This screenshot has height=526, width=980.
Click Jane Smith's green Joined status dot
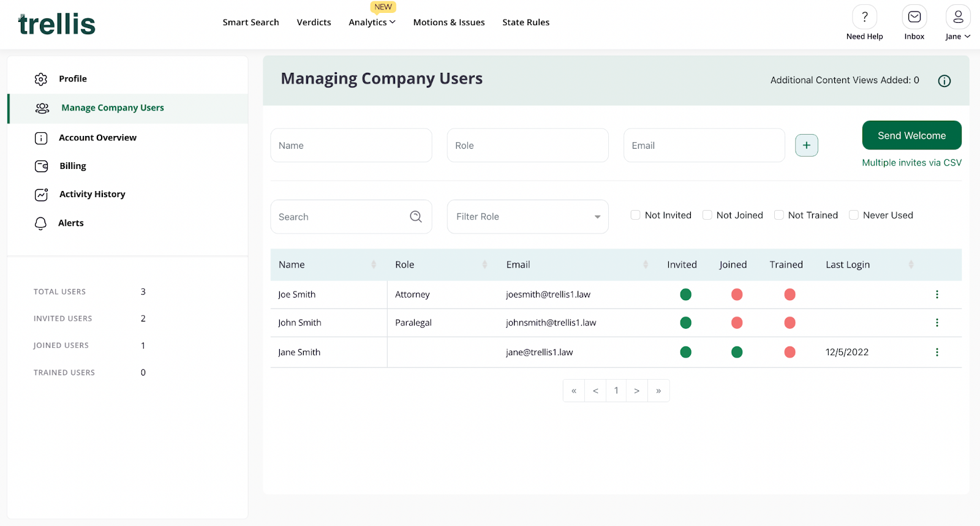pos(737,352)
